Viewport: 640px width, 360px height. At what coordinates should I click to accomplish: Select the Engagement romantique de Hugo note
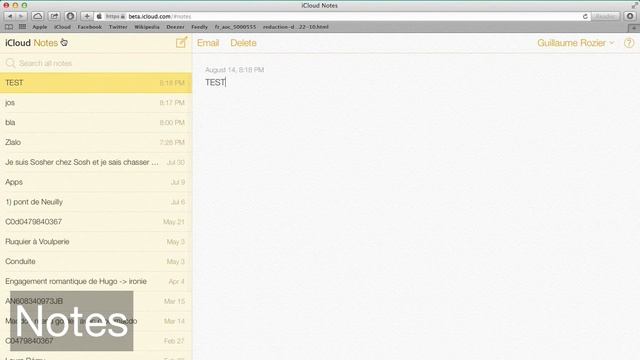click(x=96, y=281)
